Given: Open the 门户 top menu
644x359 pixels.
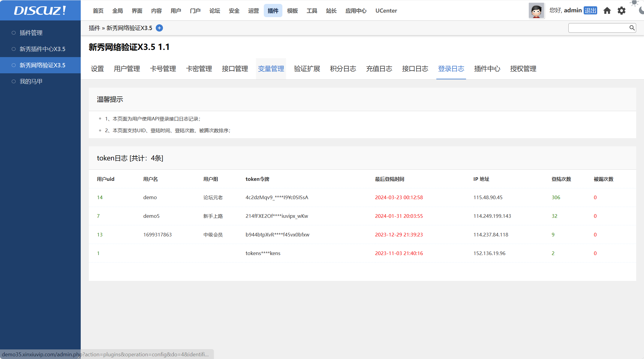Looking at the screenshot, I should tap(195, 11).
